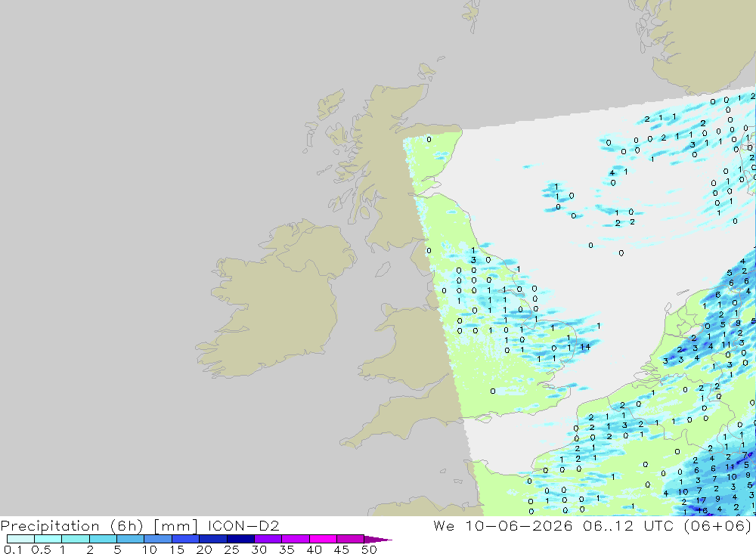Click the precipitation value '17' on the map
Viewport: 756px width, 554px height.
coord(701,500)
